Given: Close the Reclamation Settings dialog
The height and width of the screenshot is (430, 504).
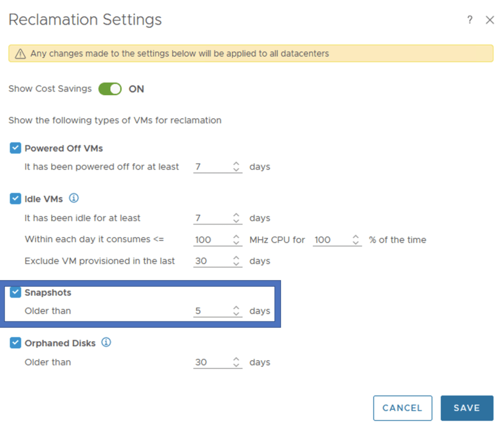Looking at the screenshot, I should pyautogui.click(x=490, y=20).
